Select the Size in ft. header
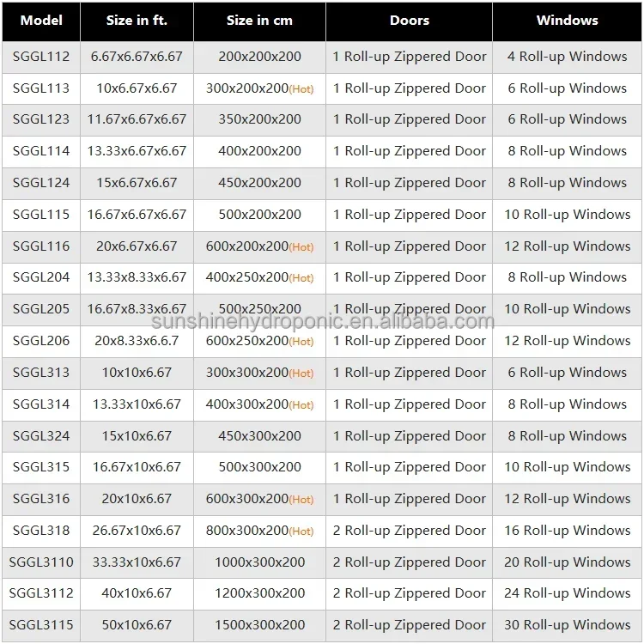This screenshot has height=644, width=644. pyautogui.click(x=137, y=21)
